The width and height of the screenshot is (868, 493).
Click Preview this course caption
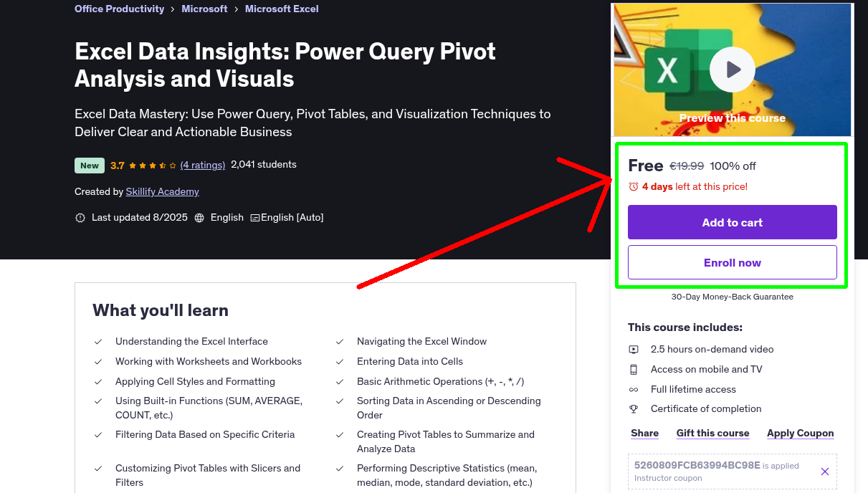point(732,118)
